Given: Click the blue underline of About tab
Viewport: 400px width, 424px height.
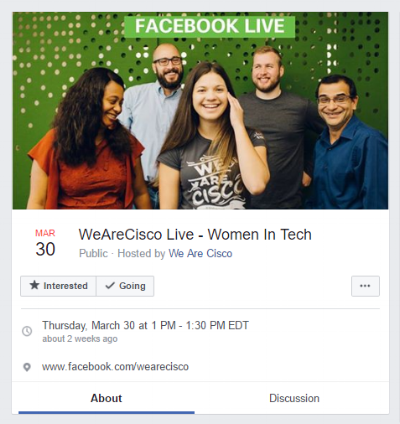Looking at the screenshot, I should click(106, 413).
